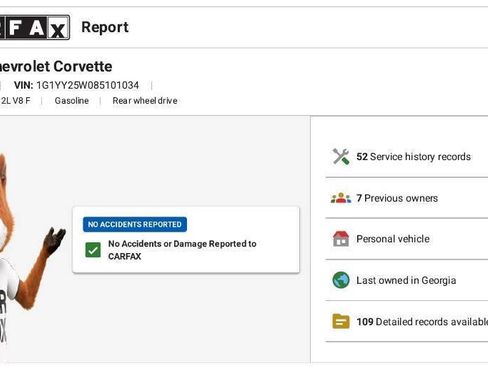Click the Chevrolet Corvette title
Image resolution: width=488 pixels, height=366 pixels.
56,66
